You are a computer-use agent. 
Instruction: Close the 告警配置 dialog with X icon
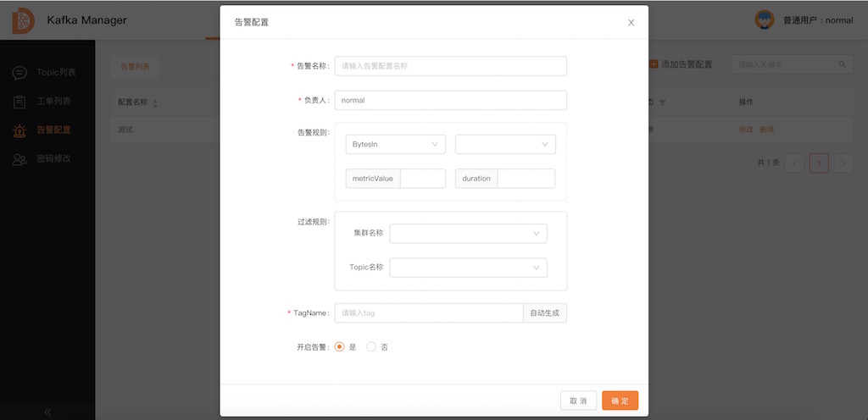click(x=631, y=23)
